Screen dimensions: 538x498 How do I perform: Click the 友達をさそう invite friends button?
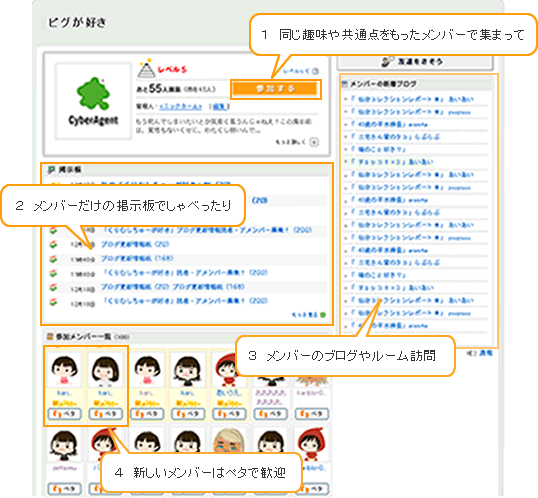point(415,62)
